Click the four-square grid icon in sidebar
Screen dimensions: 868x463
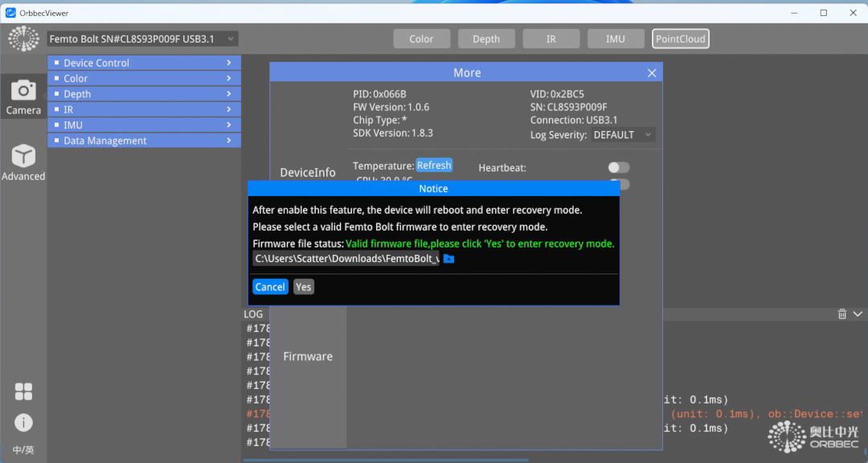23,391
